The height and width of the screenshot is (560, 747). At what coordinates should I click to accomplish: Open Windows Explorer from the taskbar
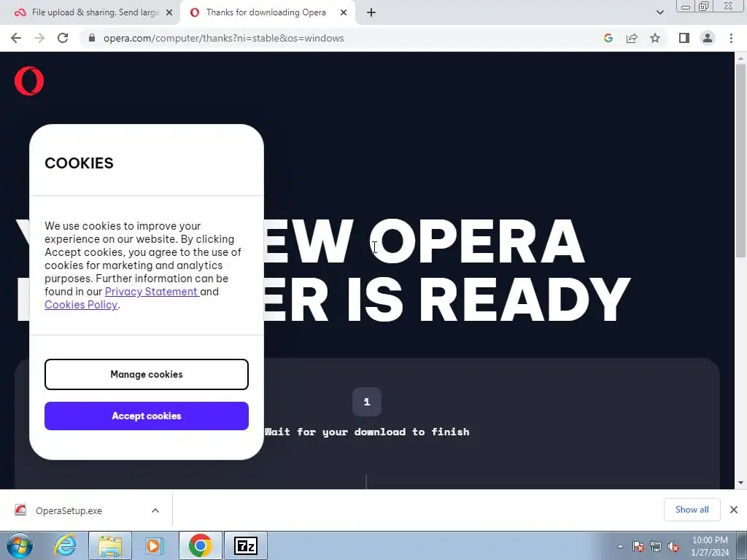(110, 545)
